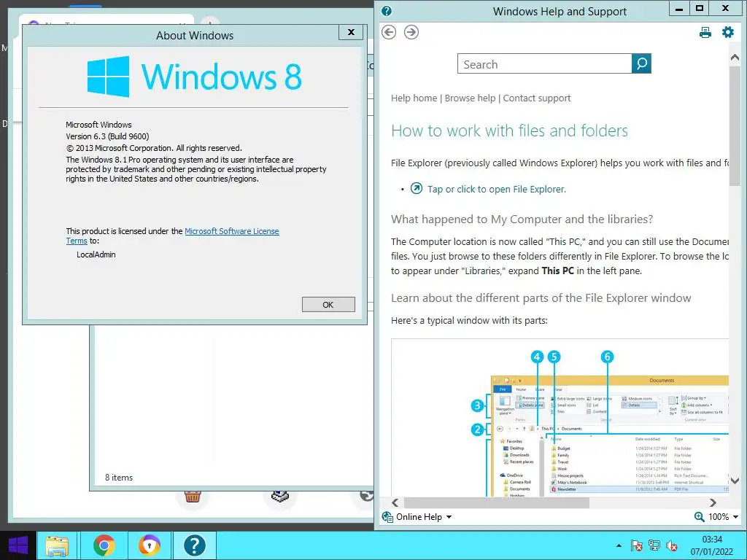This screenshot has width=747, height=560.
Task: Open the Browse help link
Action: [x=470, y=98]
